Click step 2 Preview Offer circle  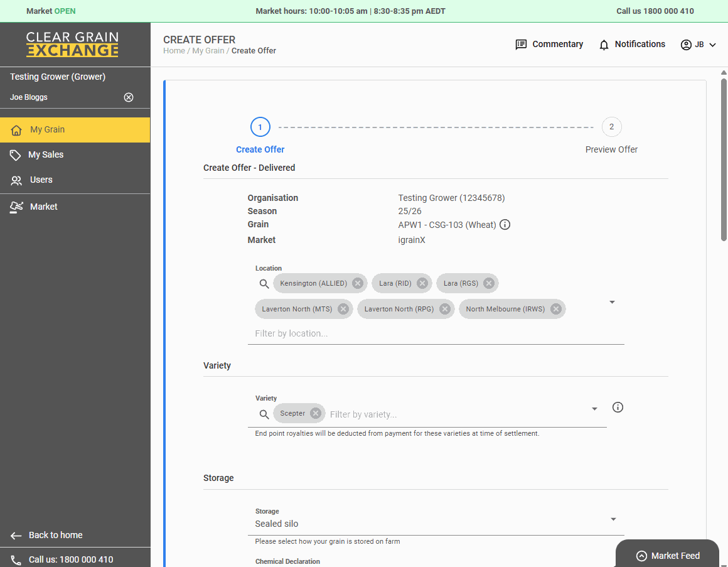coord(611,127)
